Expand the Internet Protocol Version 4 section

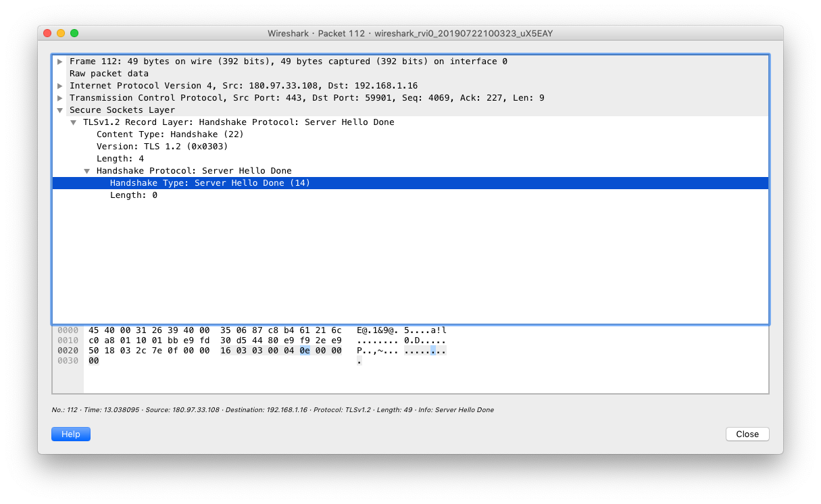[x=60, y=86]
